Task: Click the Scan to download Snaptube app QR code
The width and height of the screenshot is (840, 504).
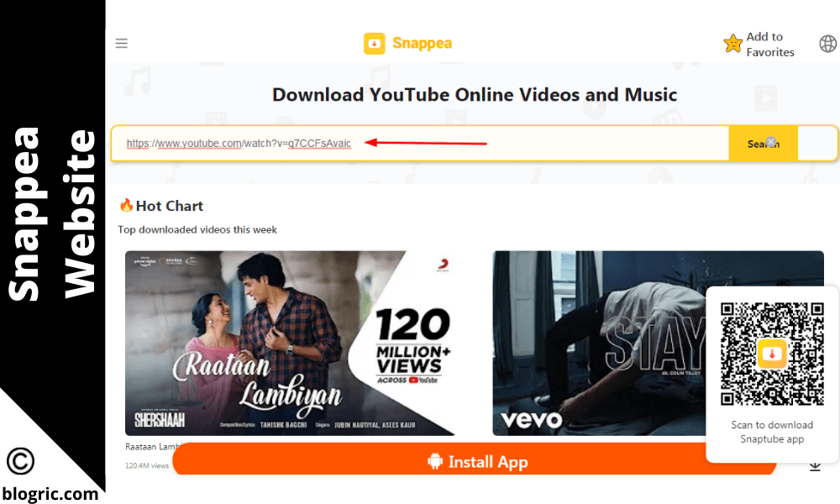Action: 772,354
